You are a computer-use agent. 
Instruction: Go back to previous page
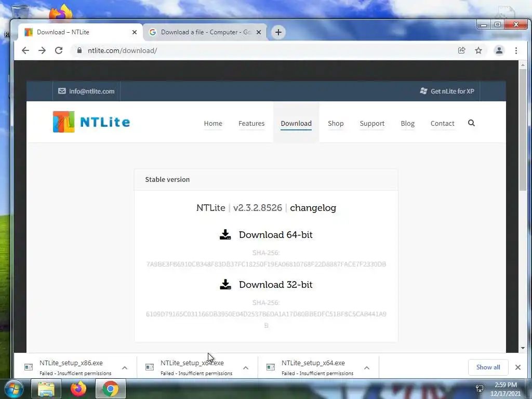(x=25, y=50)
